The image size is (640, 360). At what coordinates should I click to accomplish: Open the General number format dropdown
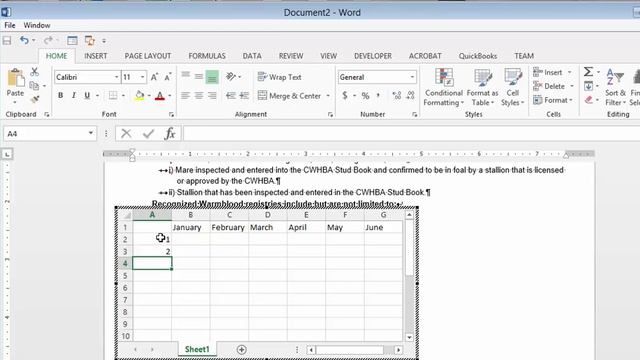(412, 77)
